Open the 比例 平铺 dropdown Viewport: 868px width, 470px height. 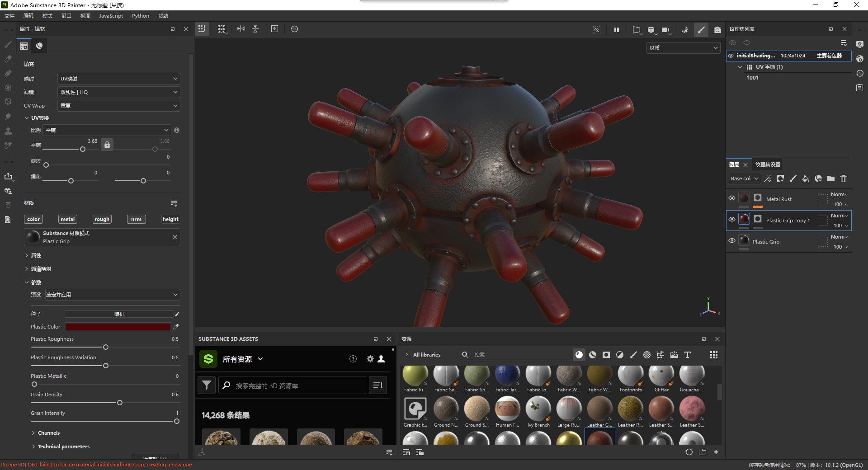click(x=107, y=130)
